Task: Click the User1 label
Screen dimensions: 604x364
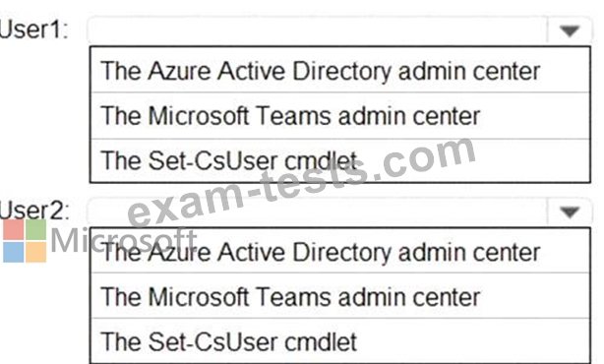Action: 33,30
